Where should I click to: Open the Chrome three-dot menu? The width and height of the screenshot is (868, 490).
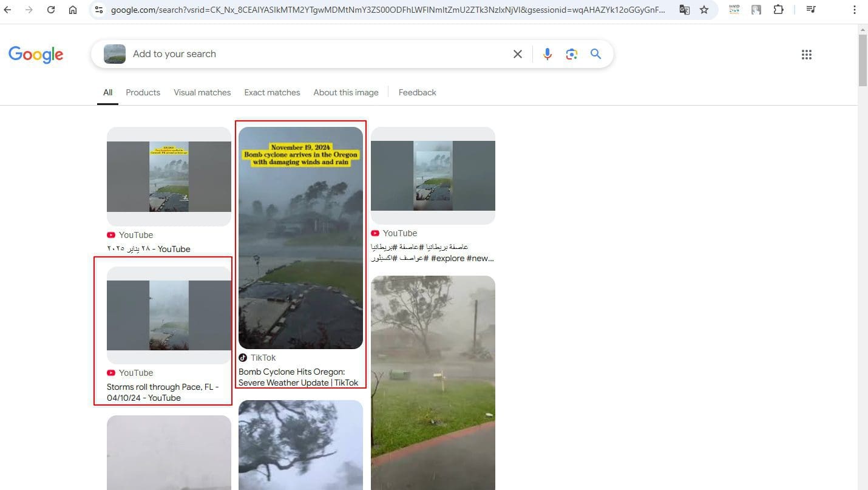(x=855, y=10)
